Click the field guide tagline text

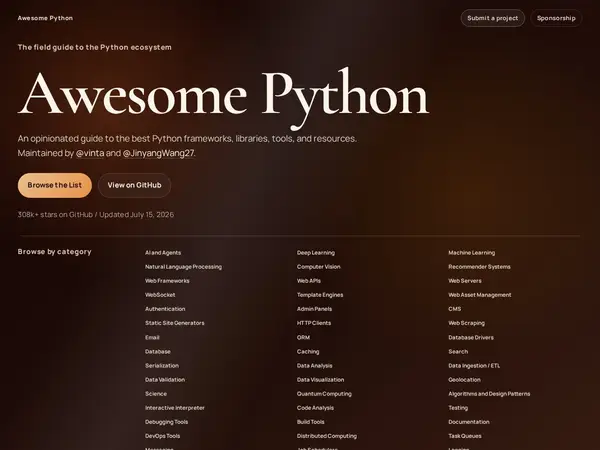click(95, 47)
